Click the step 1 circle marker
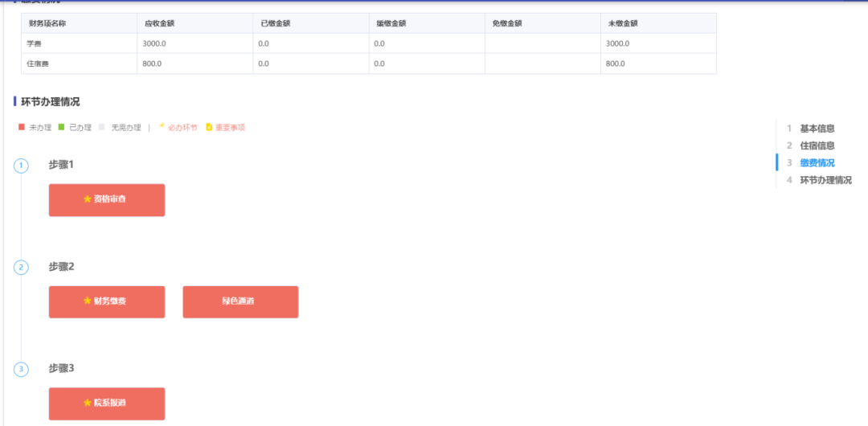Image resolution: width=868 pixels, height=426 pixels. [21, 166]
